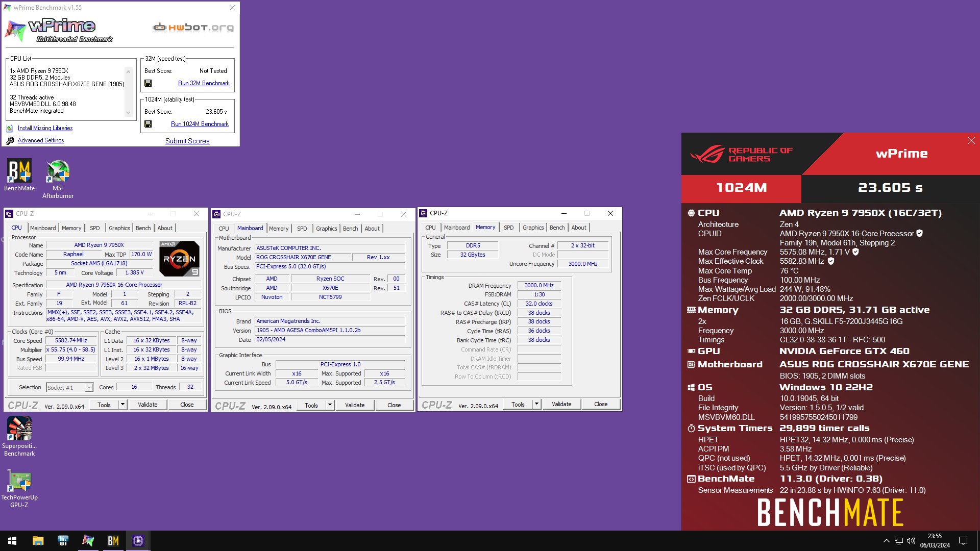Show hidden system tray icons
This screenshot has height=551, width=980.
point(886,541)
